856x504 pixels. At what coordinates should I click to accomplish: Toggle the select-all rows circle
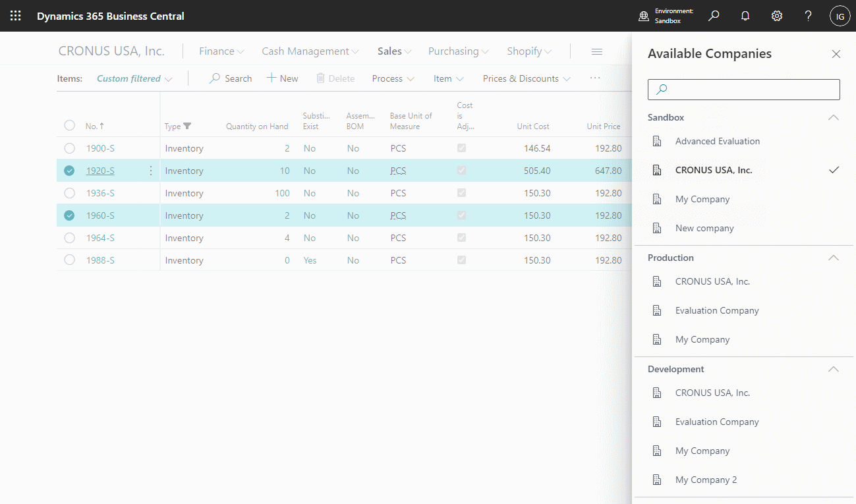pyautogui.click(x=70, y=125)
